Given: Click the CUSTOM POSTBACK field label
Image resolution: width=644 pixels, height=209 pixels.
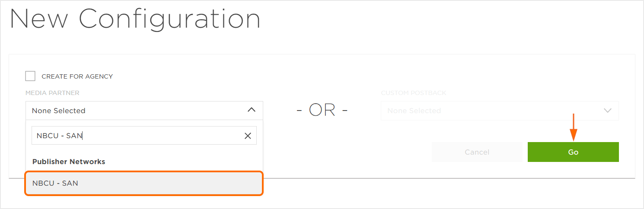Looking at the screenshot, I should click(x=414, y=93).
